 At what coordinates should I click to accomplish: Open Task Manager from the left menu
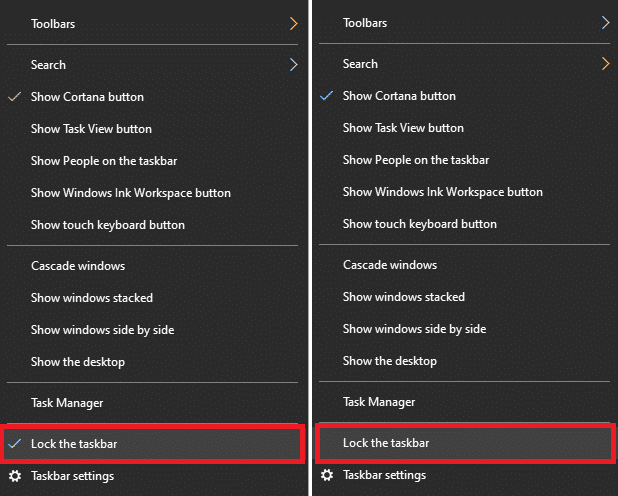click(67, 403)
